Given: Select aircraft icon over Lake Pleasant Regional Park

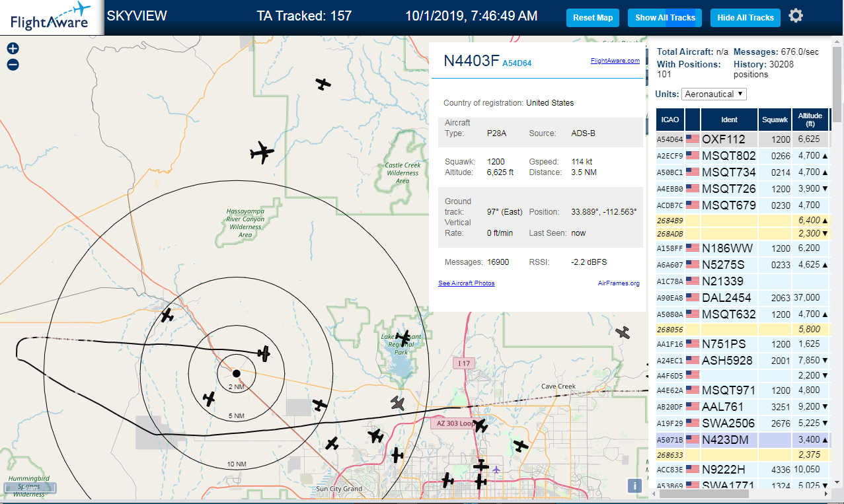Looking at the screenshot, I should point(403,338).
